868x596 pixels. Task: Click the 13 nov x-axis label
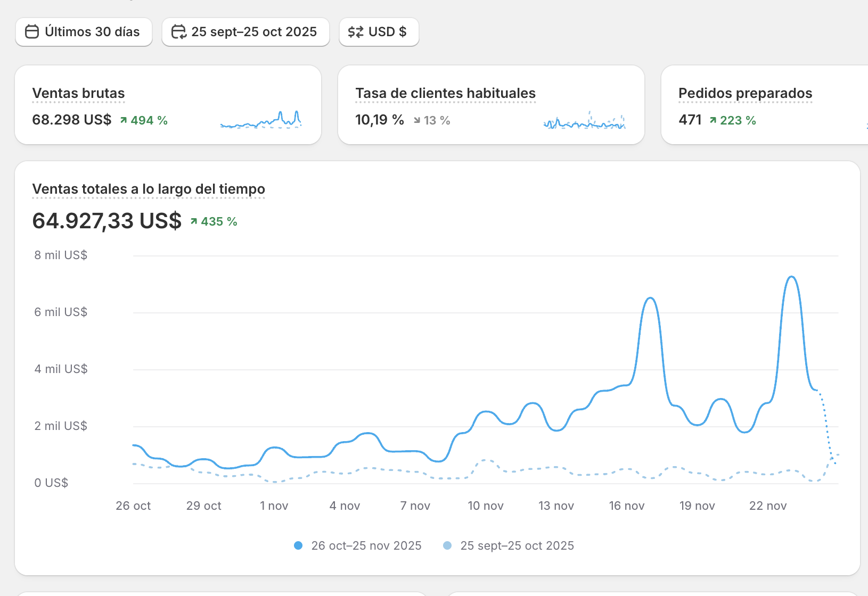tap(556, 506)
